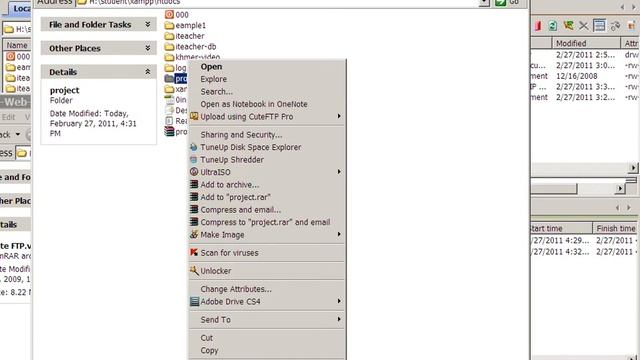Open the UltraISO submenu
Image resolution: width=640 pixels, height=360 pixels.
pyautogui.click(x=268, y=172)
